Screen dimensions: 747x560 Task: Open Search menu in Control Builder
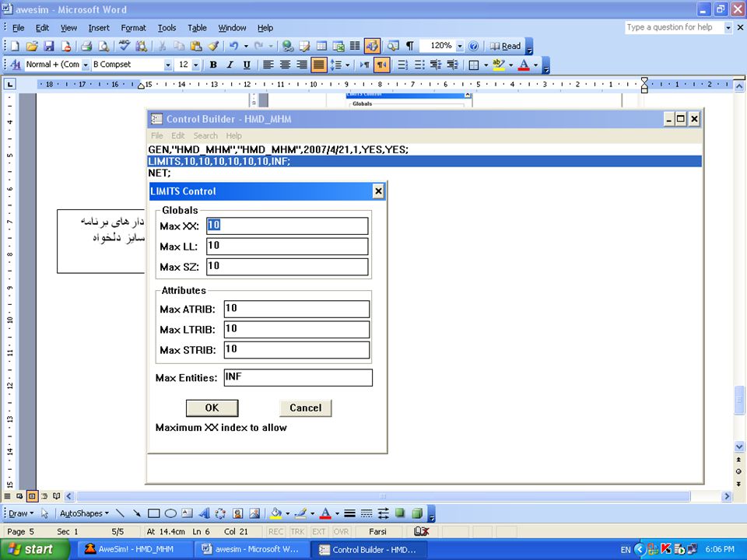pyautogui.click(x=205, y=135)
